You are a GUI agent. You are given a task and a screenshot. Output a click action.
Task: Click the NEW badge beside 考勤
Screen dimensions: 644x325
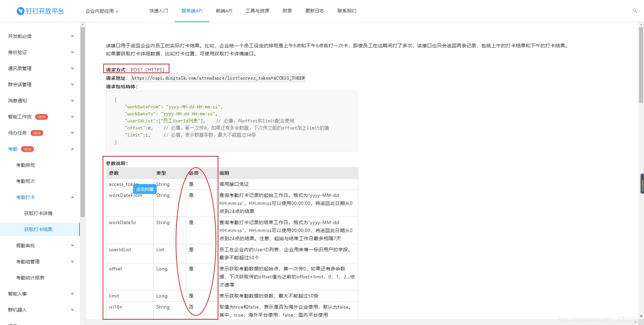pyautogui.click(x=28, y=149)
